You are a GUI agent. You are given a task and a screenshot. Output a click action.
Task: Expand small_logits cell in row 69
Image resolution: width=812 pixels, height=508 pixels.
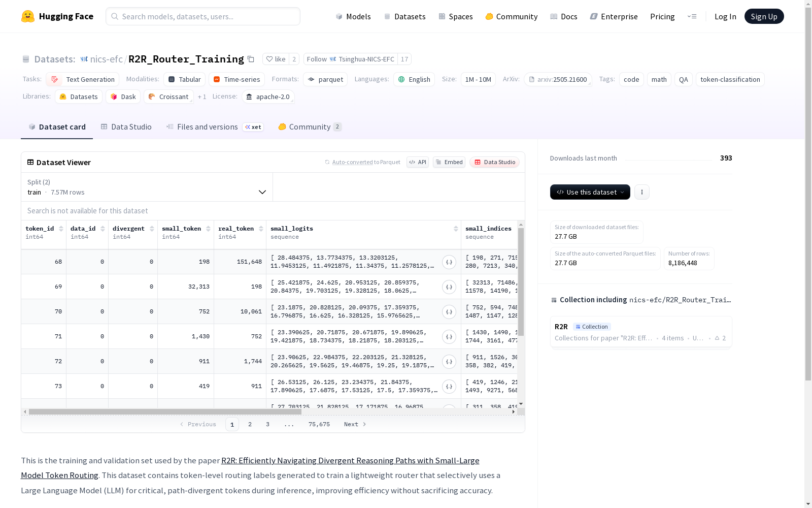[x=449, y=287]
